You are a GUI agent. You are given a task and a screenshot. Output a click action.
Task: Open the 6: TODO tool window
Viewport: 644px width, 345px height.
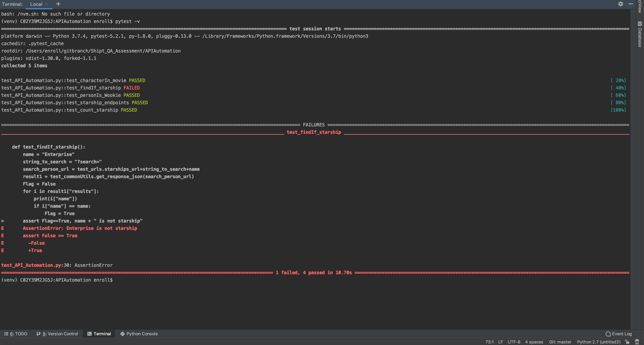click(16, 334)
